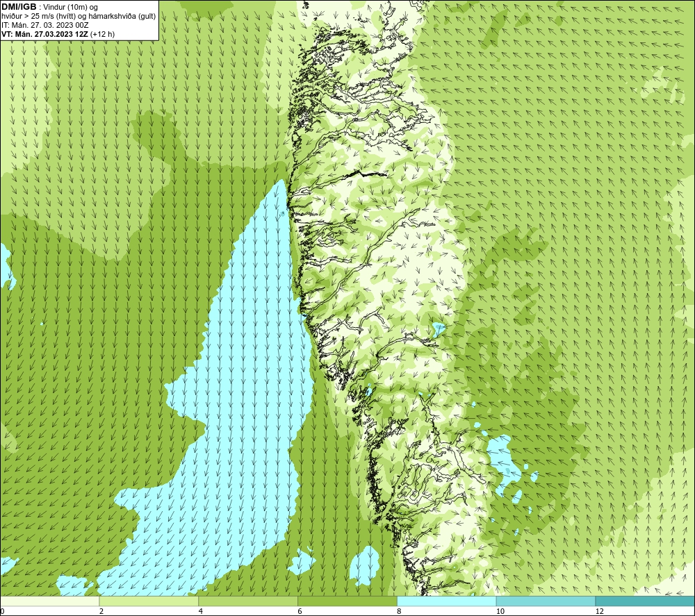Click the '8' label on the color scale

pyautogui.click(x=400, y=612)
